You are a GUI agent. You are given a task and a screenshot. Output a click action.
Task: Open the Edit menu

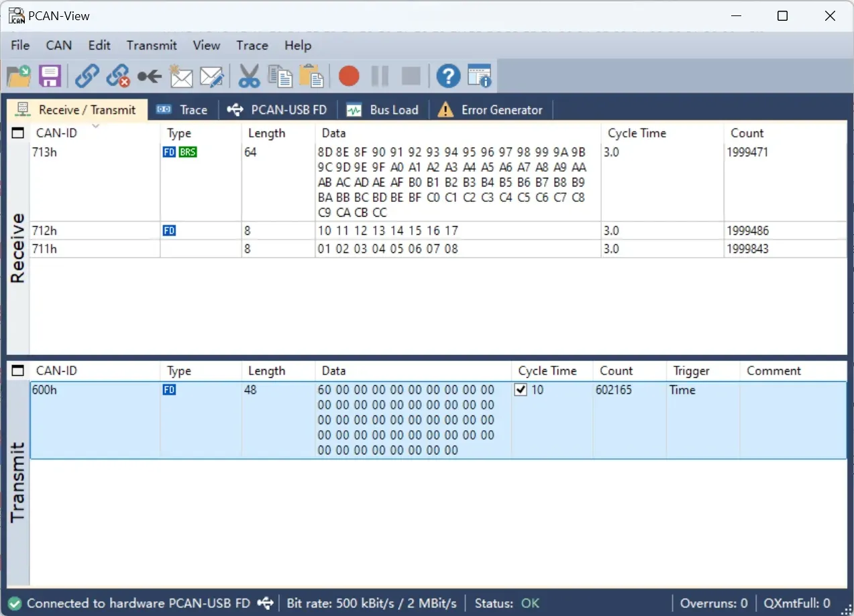pos(99,45)
